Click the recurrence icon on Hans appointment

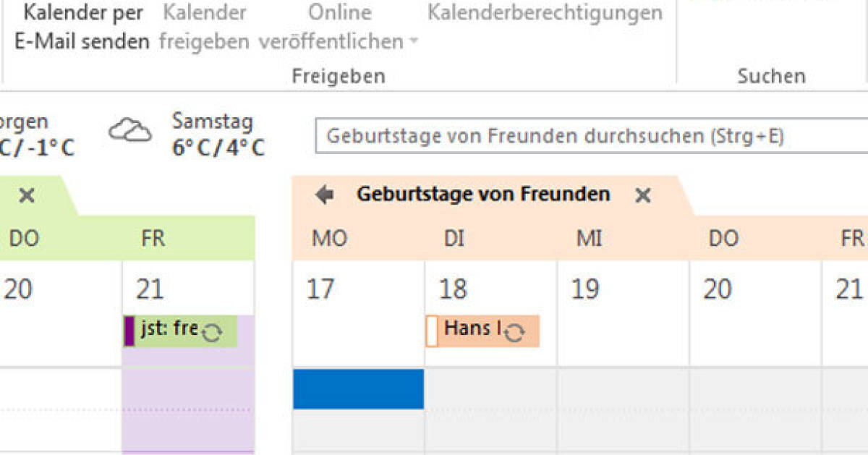514,333
